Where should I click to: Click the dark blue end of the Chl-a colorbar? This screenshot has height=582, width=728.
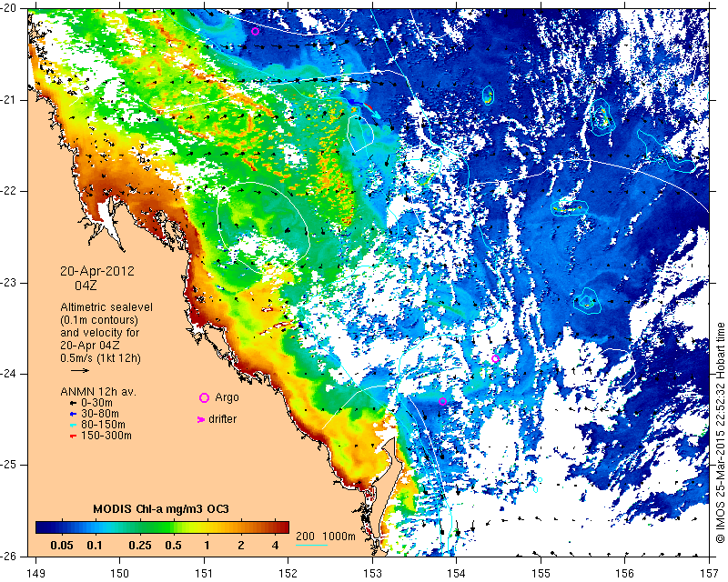tap(42, 527)
